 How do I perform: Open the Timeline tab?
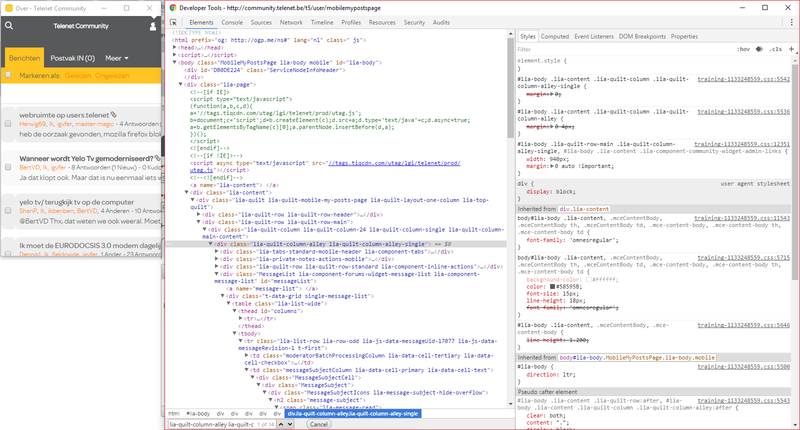click(x=322, y=22)
